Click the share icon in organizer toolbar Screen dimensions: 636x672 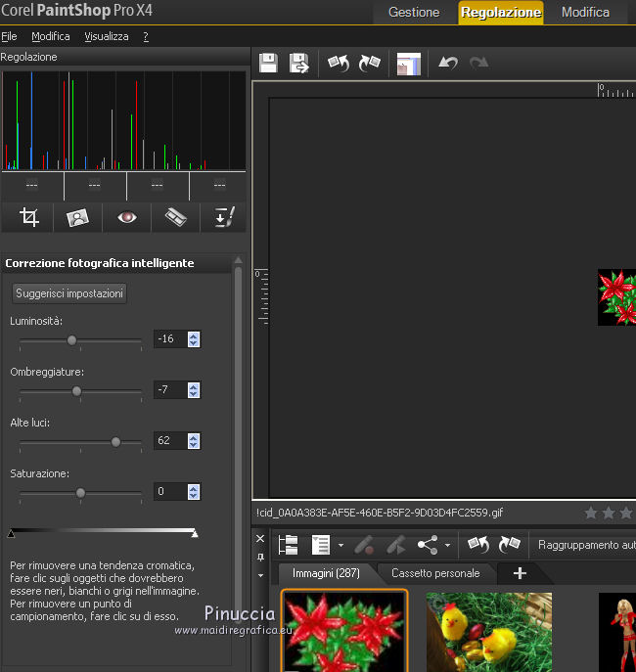(x=427, y=545)
